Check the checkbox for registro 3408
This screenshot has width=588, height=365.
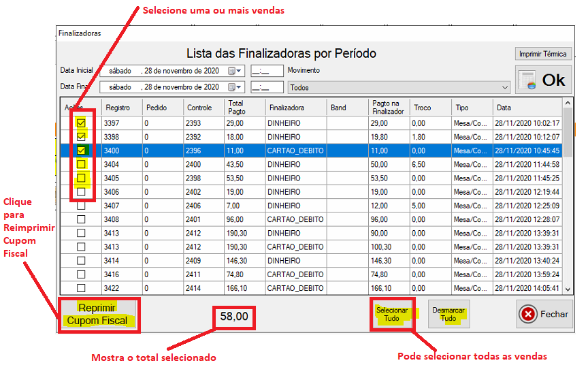[x=81, y=219]
